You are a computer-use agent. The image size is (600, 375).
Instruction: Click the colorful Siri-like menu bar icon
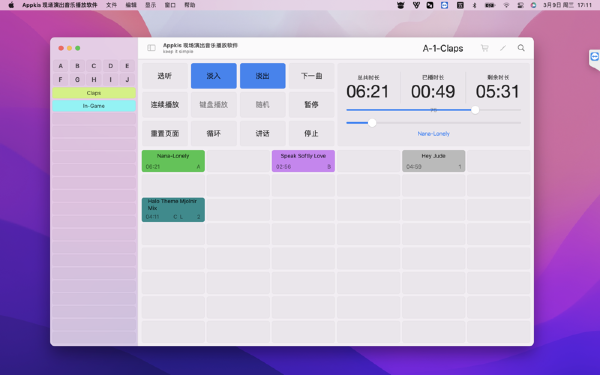coord(533,5)
